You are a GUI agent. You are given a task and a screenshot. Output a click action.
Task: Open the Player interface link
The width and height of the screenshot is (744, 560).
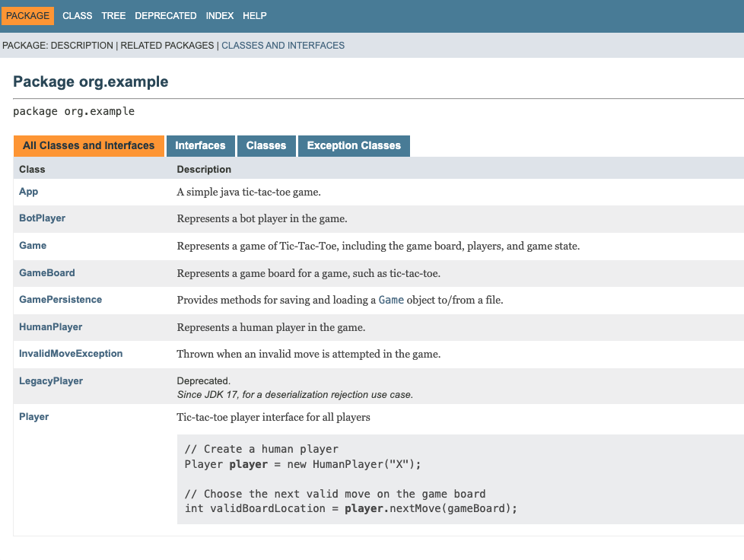[x=33, y=417]
